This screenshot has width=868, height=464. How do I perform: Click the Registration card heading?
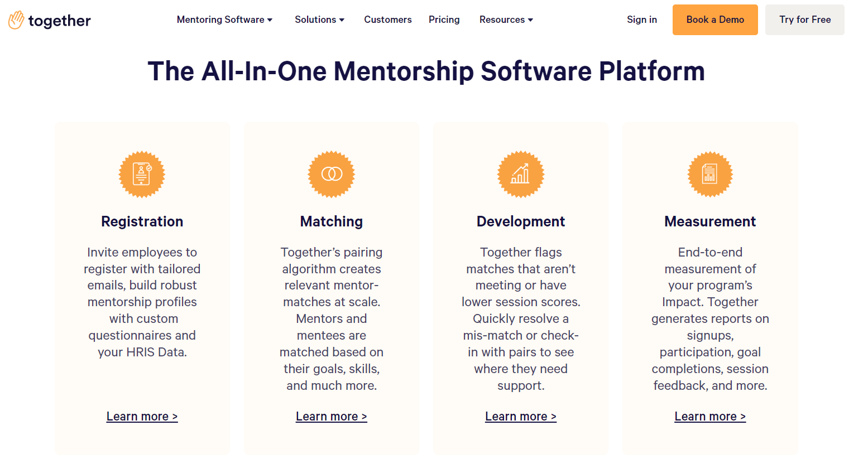[142, 221]
